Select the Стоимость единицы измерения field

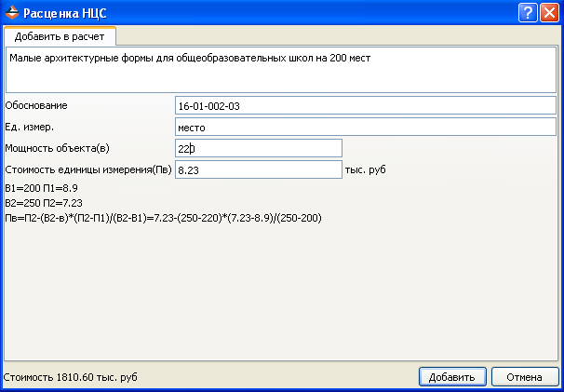point(259,169)
